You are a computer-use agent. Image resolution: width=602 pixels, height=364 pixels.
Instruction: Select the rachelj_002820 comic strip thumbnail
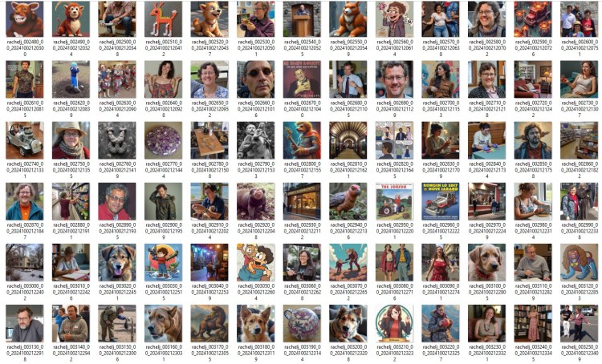tap(394, 141)
